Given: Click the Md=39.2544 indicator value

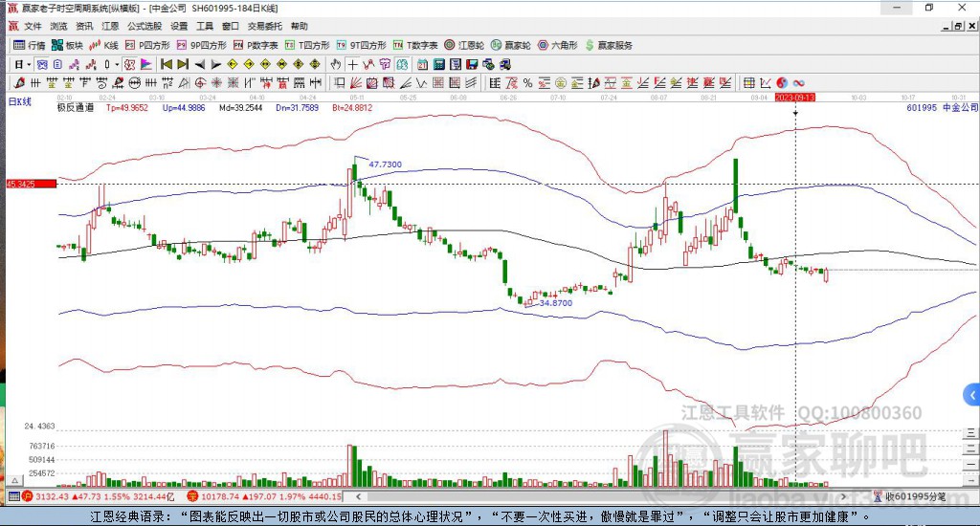Looking at the screenshot, I should [240, 107].
